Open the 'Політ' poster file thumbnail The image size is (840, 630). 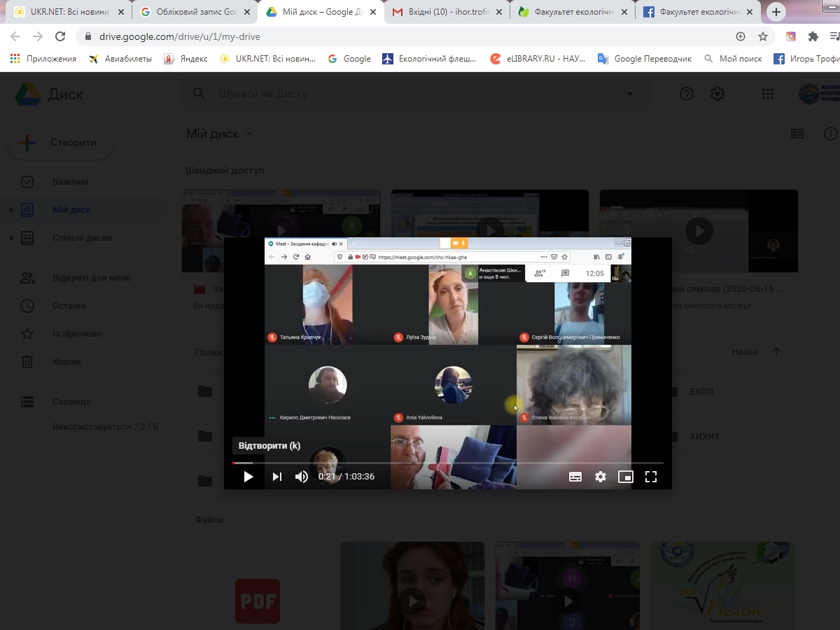724,586
